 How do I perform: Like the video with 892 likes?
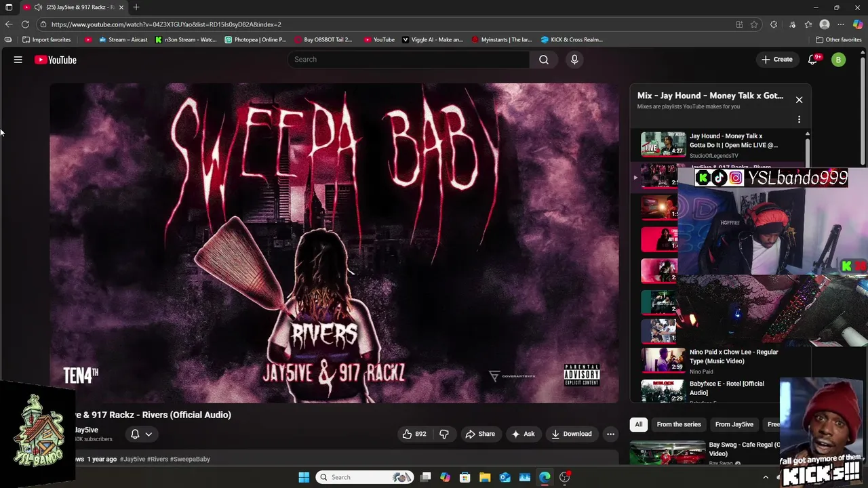414,434
